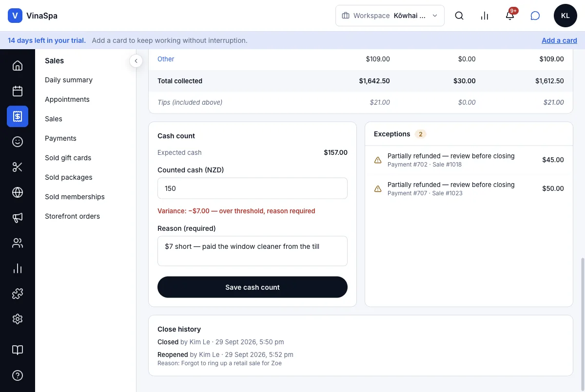Open the chat messages icon
585x392 pixels.
pos(535,16)
